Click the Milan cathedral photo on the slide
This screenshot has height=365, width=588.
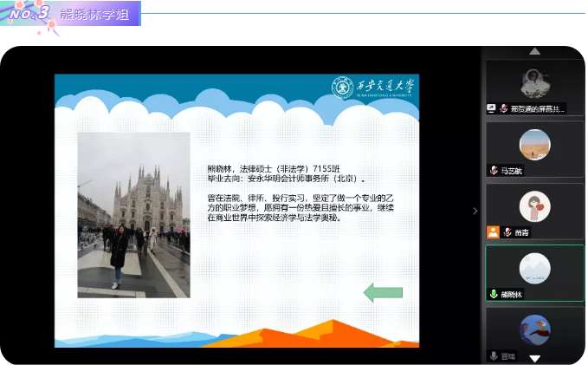[x=133, y=215]
